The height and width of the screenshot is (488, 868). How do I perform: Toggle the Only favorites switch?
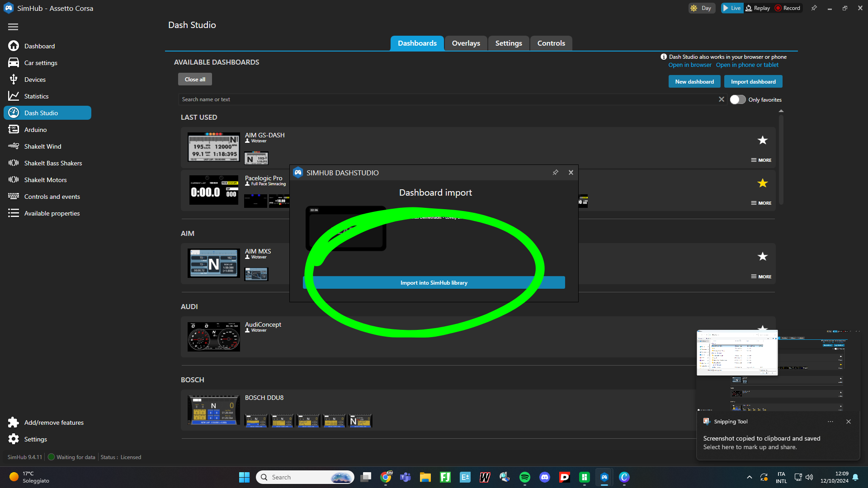click(738, 99)
